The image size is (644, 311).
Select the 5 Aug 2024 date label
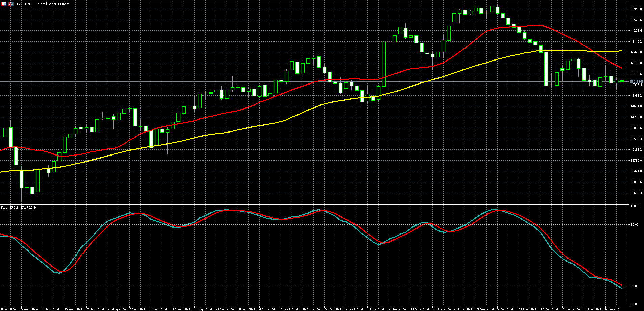point(29,309)
